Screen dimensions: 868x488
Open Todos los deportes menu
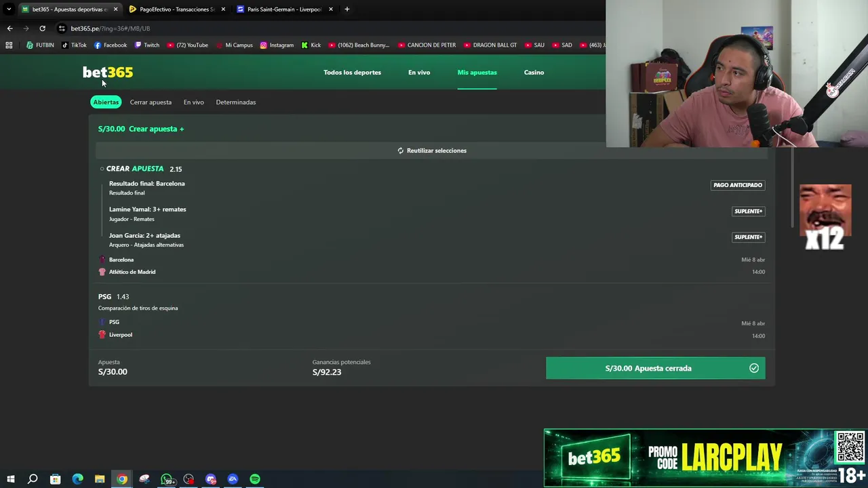click(352, 73)
